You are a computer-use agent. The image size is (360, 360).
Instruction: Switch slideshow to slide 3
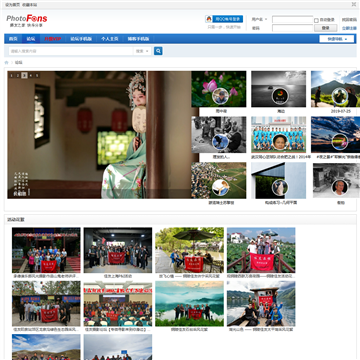(24, 75)
